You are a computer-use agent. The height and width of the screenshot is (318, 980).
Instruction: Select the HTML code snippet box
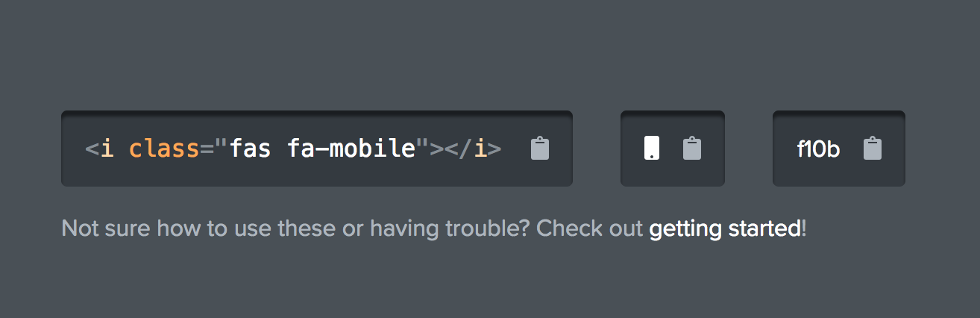point(317,149)
